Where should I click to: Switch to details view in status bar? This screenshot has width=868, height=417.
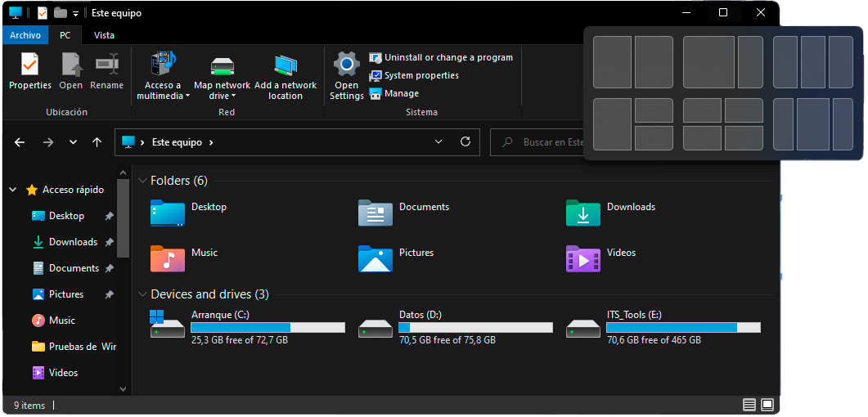point(749,405)
